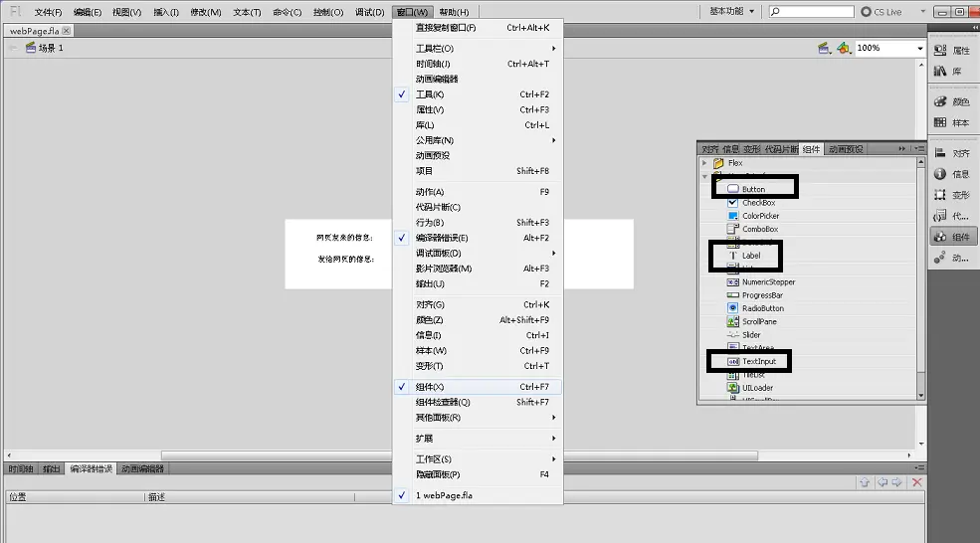Close the webPage.fla document tab
The width and height of the screenshot is (980, 543).
tap(67, 31)
